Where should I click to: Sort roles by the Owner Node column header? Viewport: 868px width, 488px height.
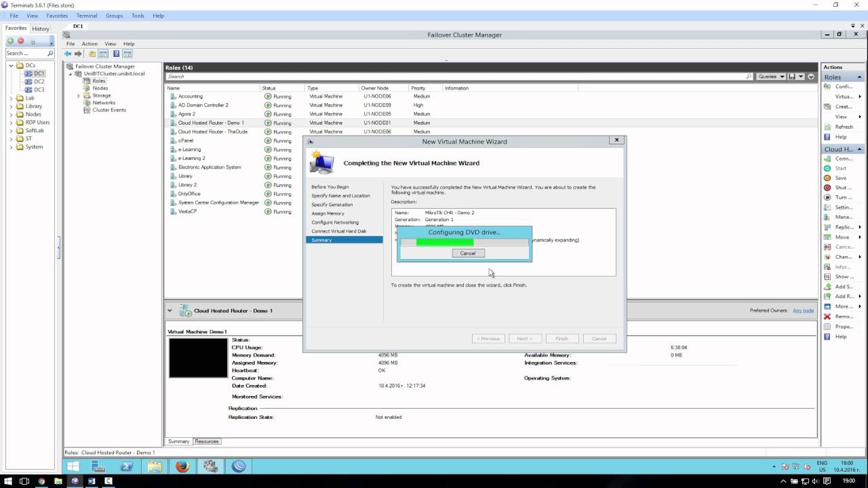[383, 88]
